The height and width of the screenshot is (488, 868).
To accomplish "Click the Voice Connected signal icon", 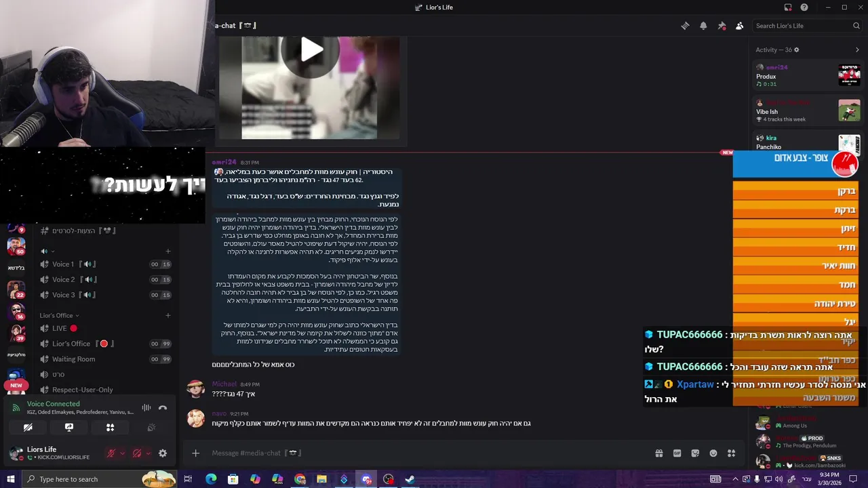I will [x=16, y=407].
